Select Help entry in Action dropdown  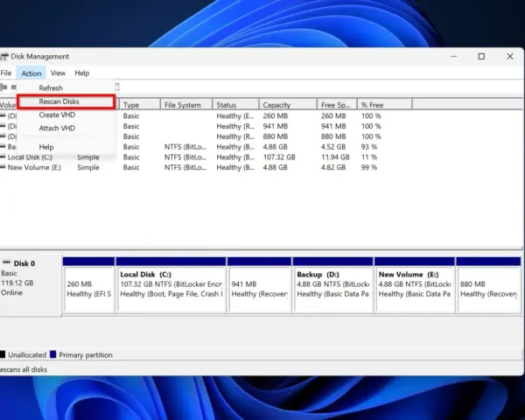(66, 147)
